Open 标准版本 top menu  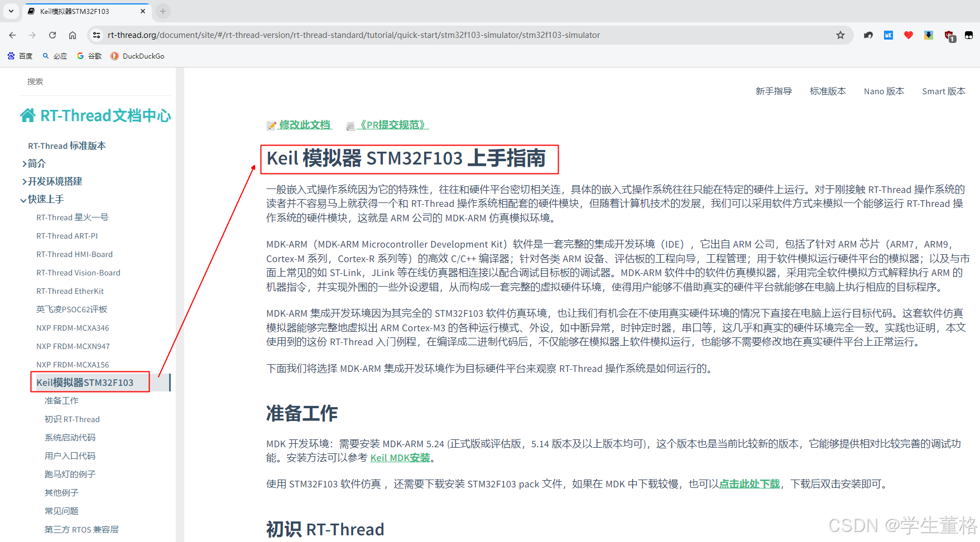[x=828, y=91]
